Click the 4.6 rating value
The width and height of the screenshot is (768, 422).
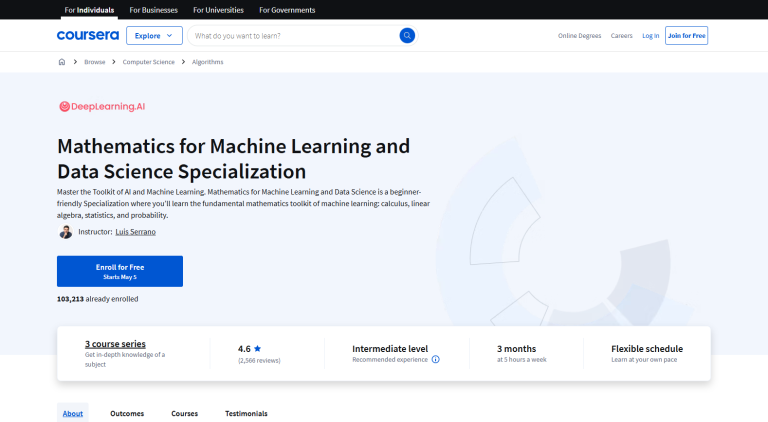click(x=244, y=349)
